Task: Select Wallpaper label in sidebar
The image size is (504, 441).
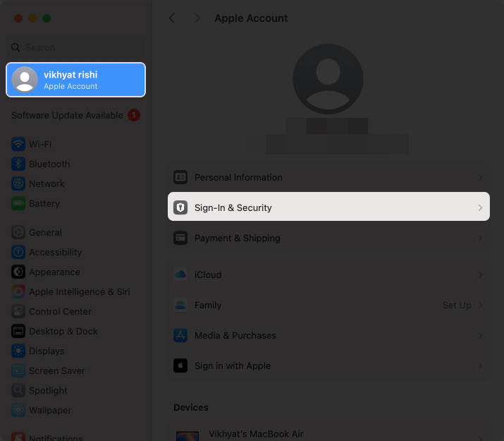Action: (50, 410)
